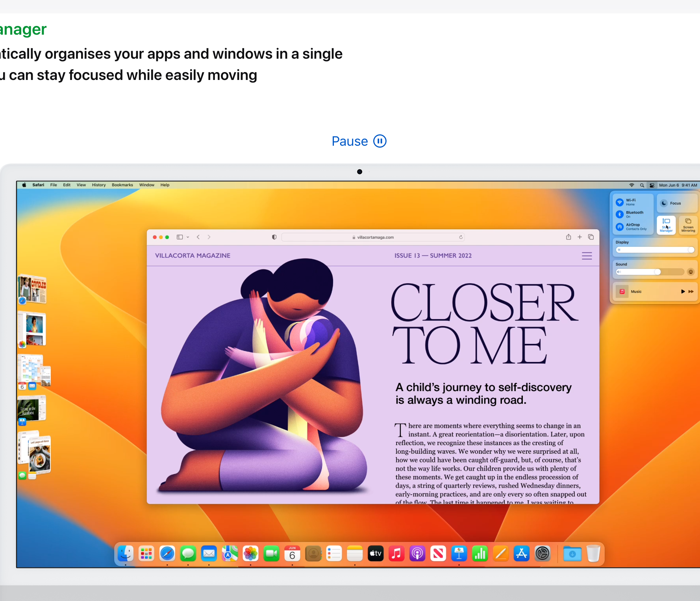Open AirPlay audio output next to Sound
Image resolution: width=700 pixels, height=601 pixels.
point(691,272)
